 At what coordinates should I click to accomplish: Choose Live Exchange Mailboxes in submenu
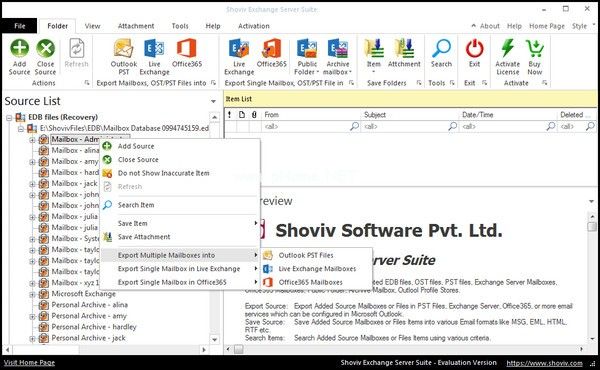(x=316, y=269)
